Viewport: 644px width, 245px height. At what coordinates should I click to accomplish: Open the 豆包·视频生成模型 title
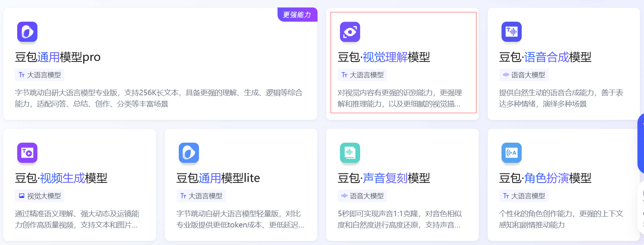coord(61,178)
